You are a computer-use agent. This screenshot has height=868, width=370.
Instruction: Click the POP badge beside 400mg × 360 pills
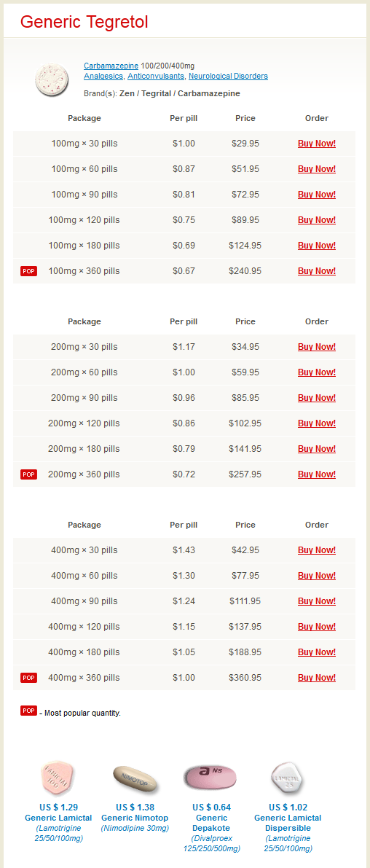(28, 677)
